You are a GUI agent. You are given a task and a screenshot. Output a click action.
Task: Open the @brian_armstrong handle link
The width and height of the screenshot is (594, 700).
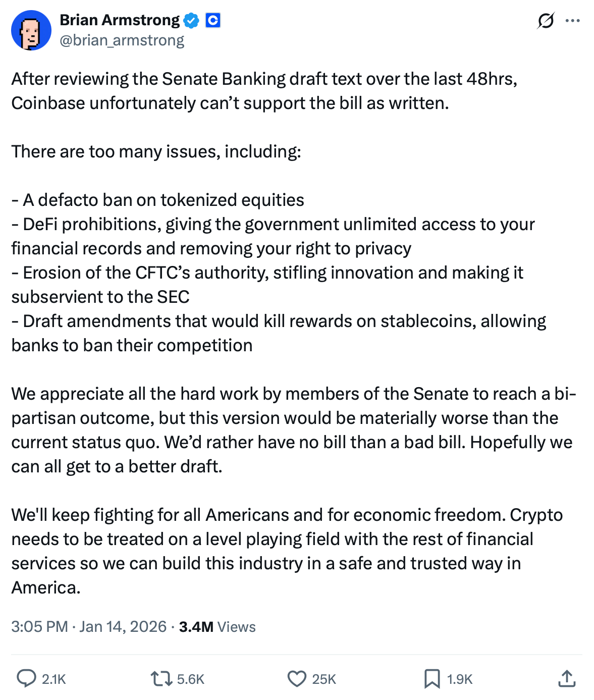pyautogui.click(x=122, y=40)
